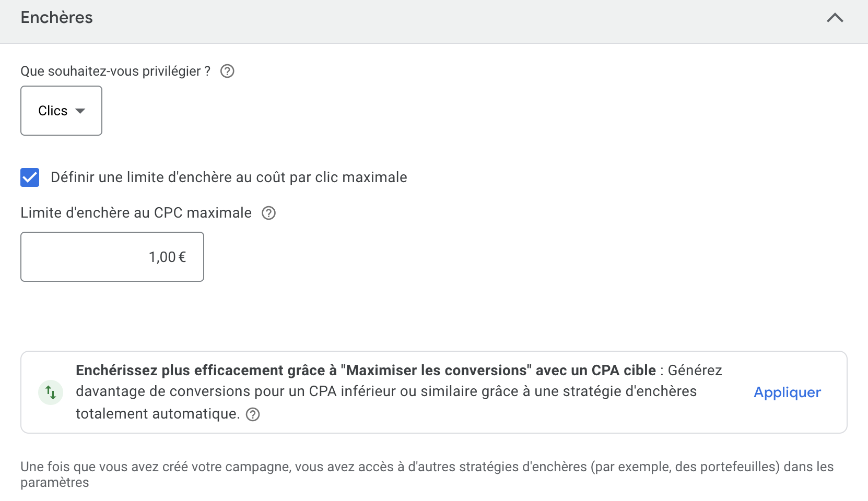Uncheck the maximum CPC bid limit checkbox
868x501 pixels.
(30, 177)
